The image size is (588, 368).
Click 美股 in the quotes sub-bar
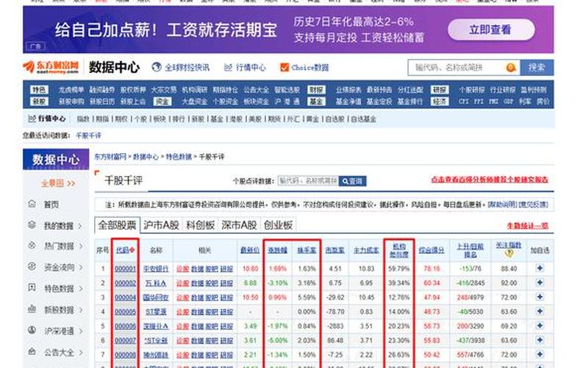[x=255, y=119]
